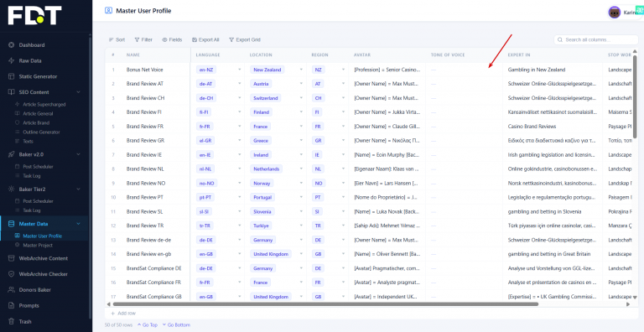Click the en-GB tag for Brand Review en-gb
Viewport: 644px width, 332px height.
click(205, 254)
